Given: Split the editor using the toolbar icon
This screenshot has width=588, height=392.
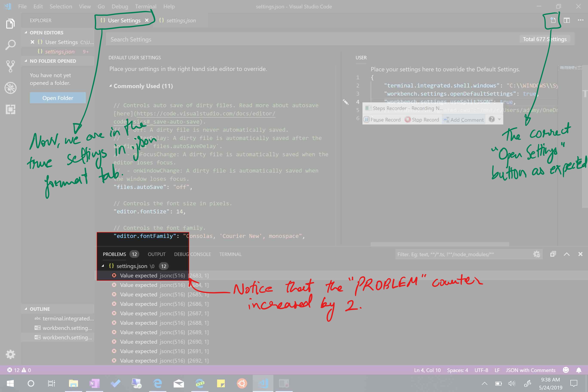Looking at the screenshot, I should coord(567,20).
